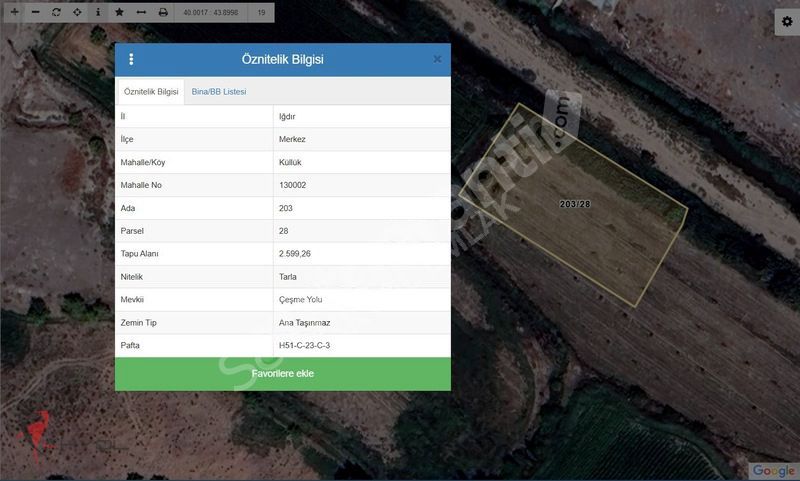Viewport: 800px width, 481px height.
Task: Click the Merkez district value
Action: [x=292, y=139]
